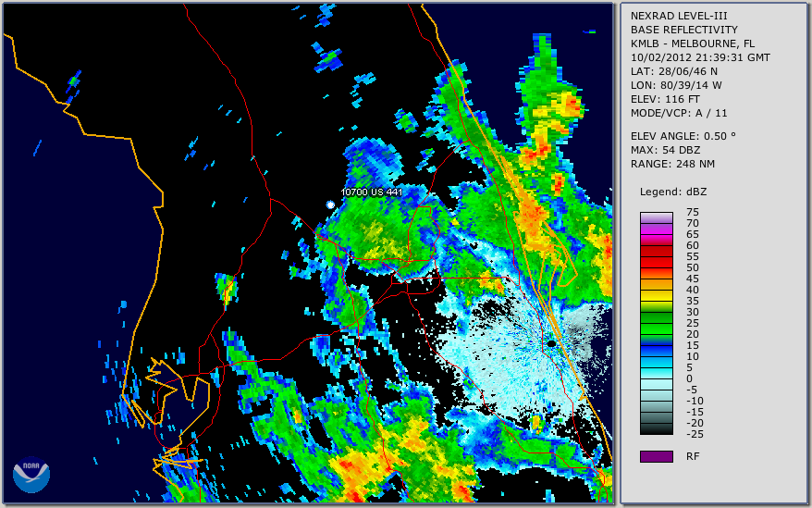Screen dimensions: 812x508
Task: Select the '10700 US 441' map label
Action: [371, 192]
